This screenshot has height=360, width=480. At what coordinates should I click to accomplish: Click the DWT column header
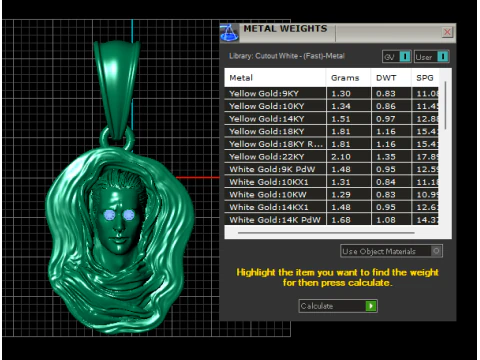(x=391, y=78)
